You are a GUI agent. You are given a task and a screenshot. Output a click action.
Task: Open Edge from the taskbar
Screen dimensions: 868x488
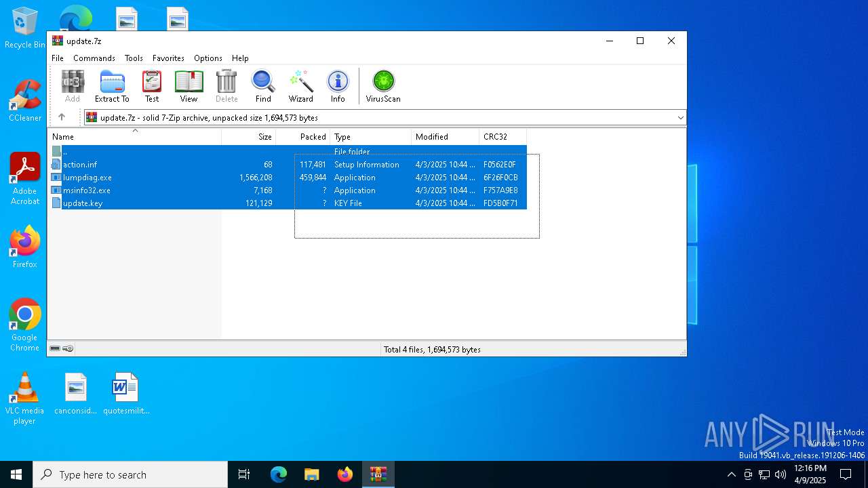pos(279,474)
